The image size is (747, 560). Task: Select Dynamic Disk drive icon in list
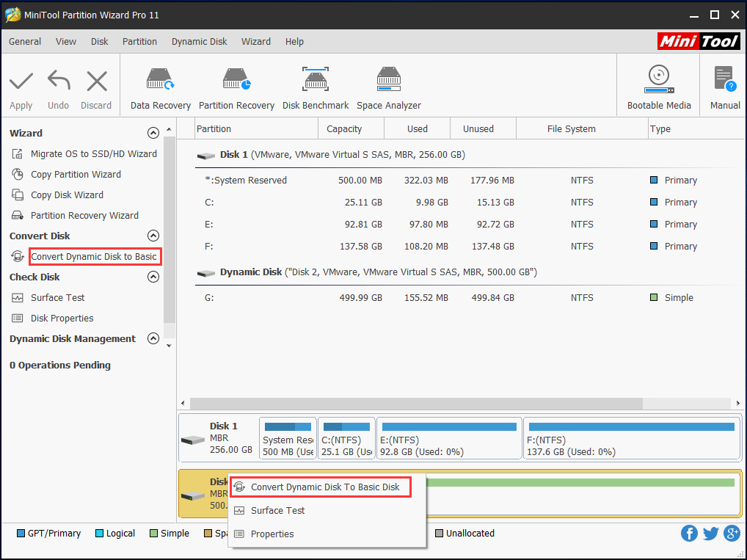[205, 273]
